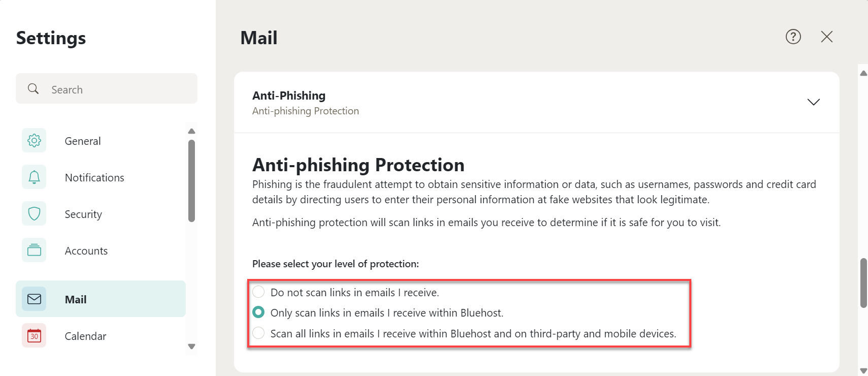Select the Mail envelope icon
This screenshot has width=868, height=376.
34,299
